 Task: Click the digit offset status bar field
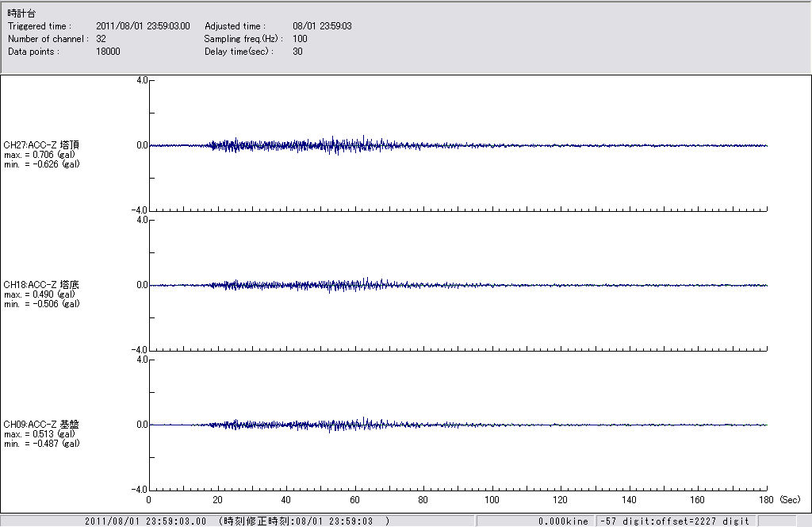coord(673,521)
